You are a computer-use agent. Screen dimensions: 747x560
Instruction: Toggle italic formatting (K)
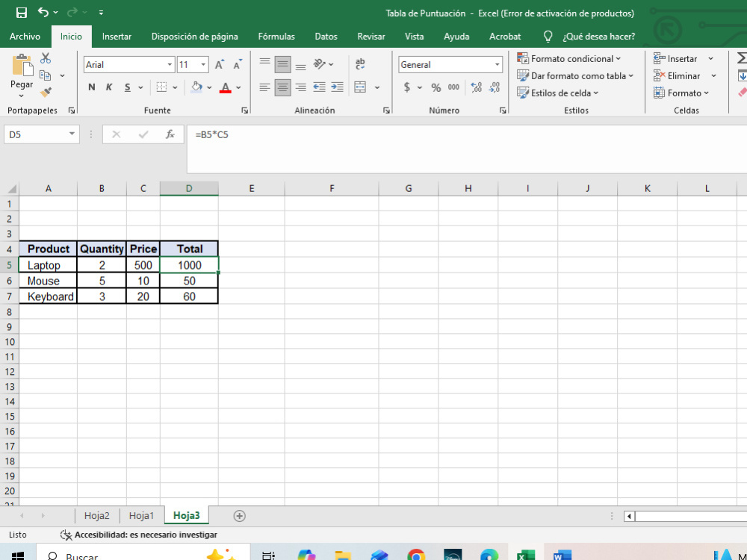(x=109, y=87)
